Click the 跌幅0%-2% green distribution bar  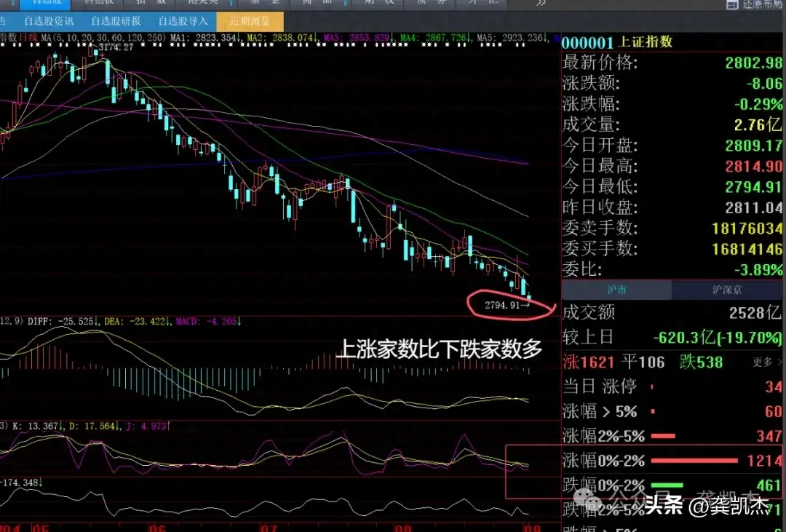[x=667, y=485]
